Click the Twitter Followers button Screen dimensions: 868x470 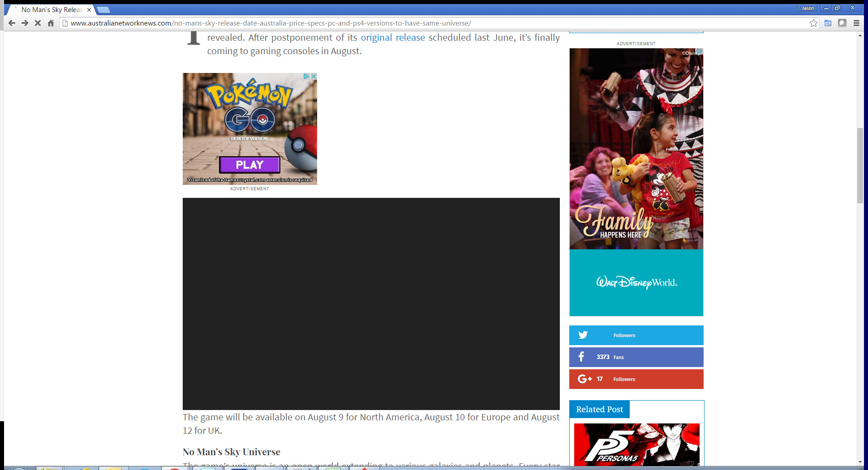click(x=636, y=335)
